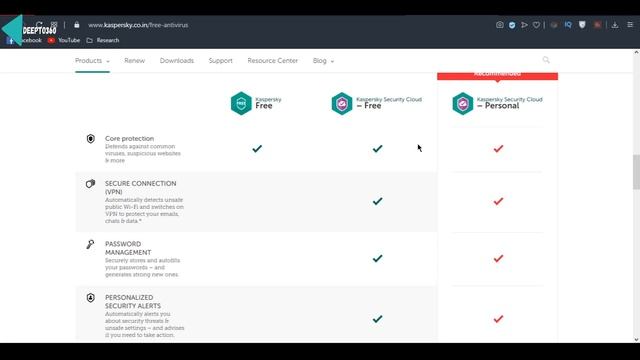Open Kaspersky Security Cloud – Free title
Image resolution: width=640 pixels, height=360 pixels.
click(x=389, y=103)
